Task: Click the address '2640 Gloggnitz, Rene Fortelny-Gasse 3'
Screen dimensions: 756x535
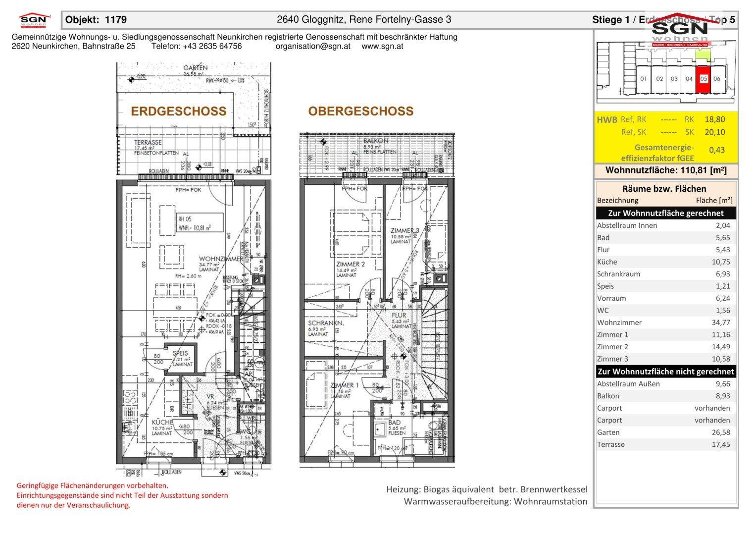Action: [364, 20]
